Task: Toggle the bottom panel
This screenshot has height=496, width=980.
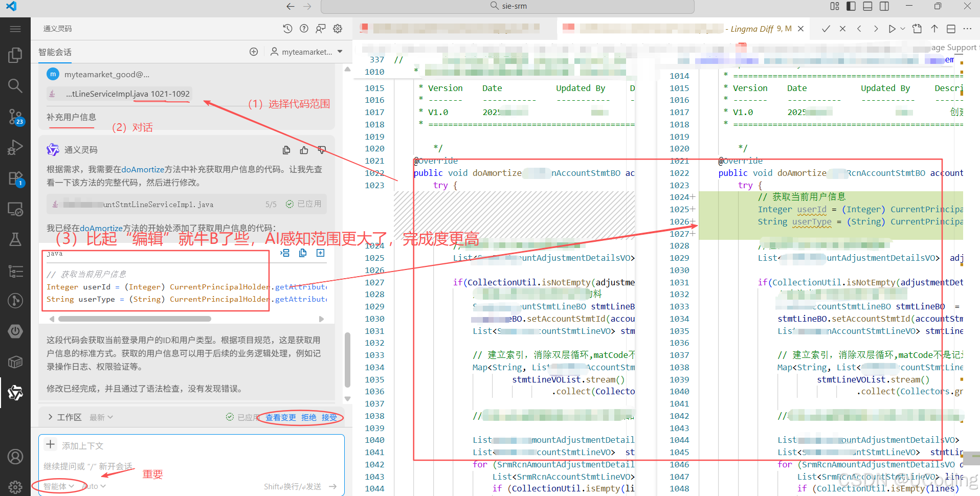Action: (x=867, y=6)
